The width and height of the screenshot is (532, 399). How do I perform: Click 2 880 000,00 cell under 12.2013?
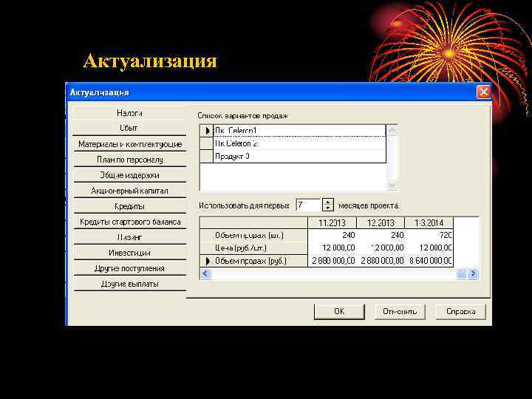point(381,261)
